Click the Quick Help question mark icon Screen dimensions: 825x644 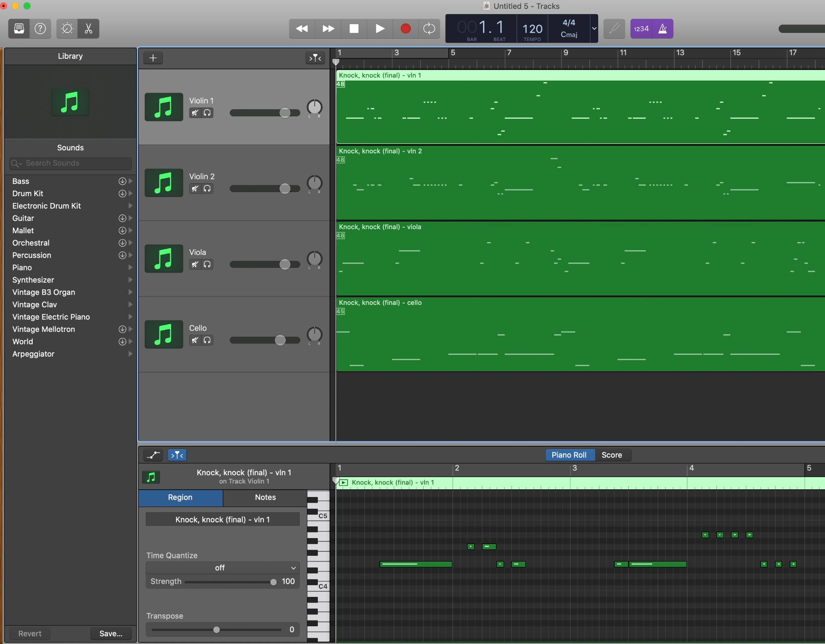click(40, 29)
